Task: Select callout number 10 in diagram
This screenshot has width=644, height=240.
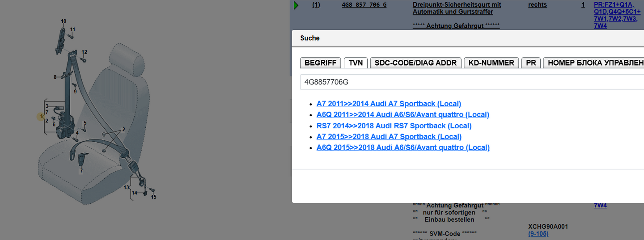Action: 64,21
